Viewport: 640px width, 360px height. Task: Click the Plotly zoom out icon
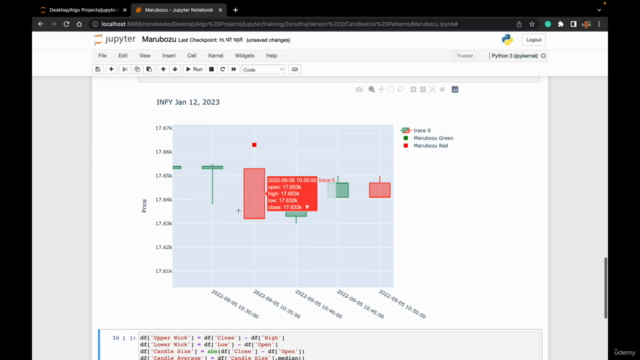[x=423, y=89]
